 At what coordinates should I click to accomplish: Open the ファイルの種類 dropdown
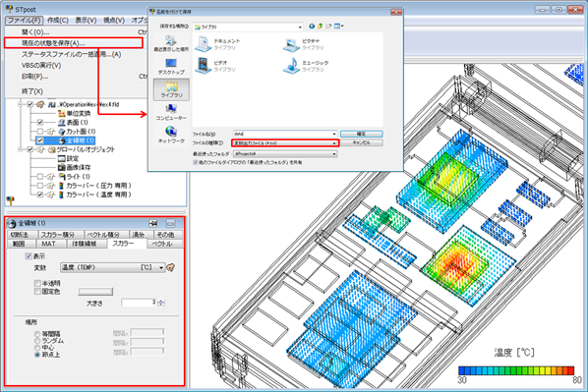tap(285, 142)
